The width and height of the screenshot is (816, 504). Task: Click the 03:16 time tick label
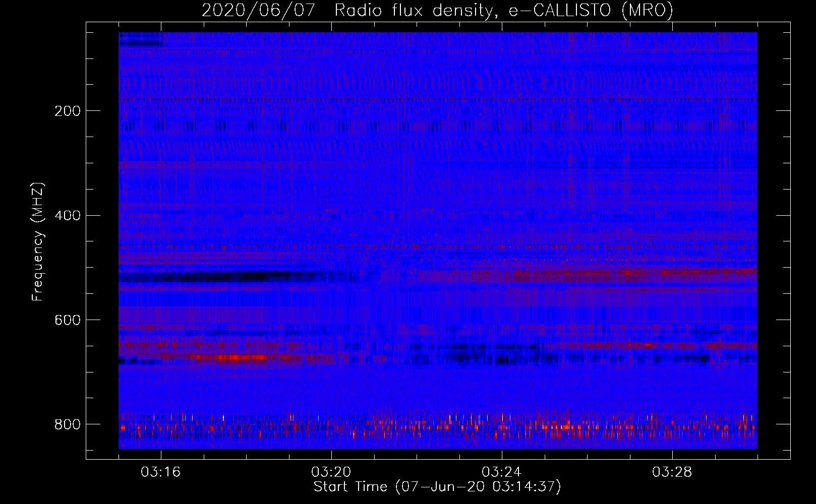[161, 472]
